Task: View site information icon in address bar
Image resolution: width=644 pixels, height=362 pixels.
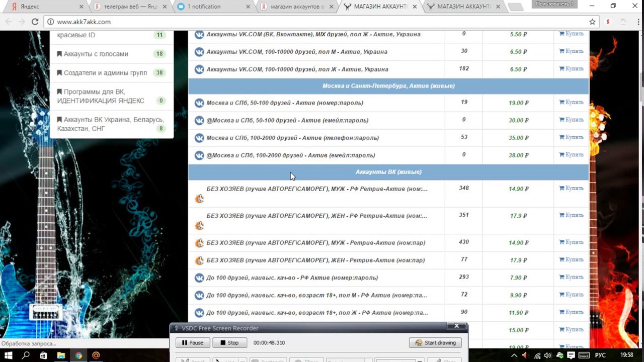Action: click(x=51, y=22)
